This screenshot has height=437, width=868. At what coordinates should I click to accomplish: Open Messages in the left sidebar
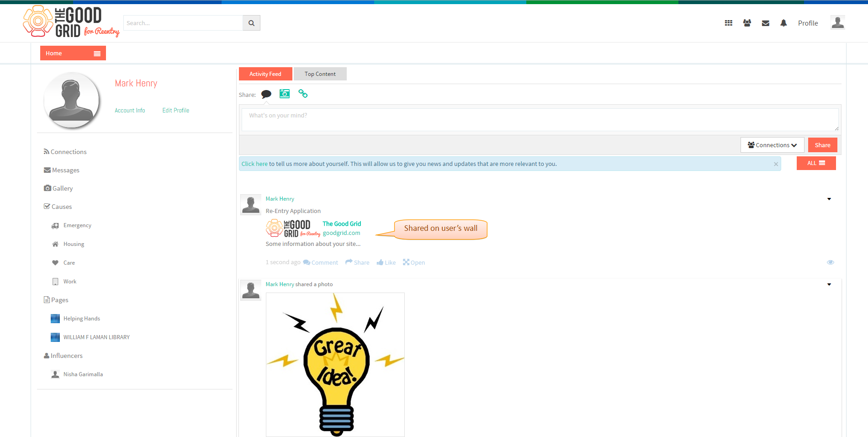tap(62, 170)
